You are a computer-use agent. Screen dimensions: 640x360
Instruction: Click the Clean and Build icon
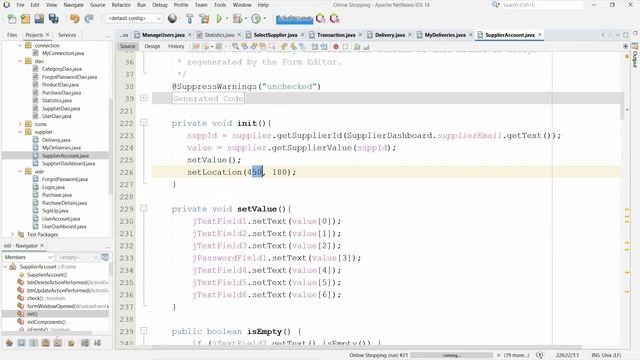point(204,18)
